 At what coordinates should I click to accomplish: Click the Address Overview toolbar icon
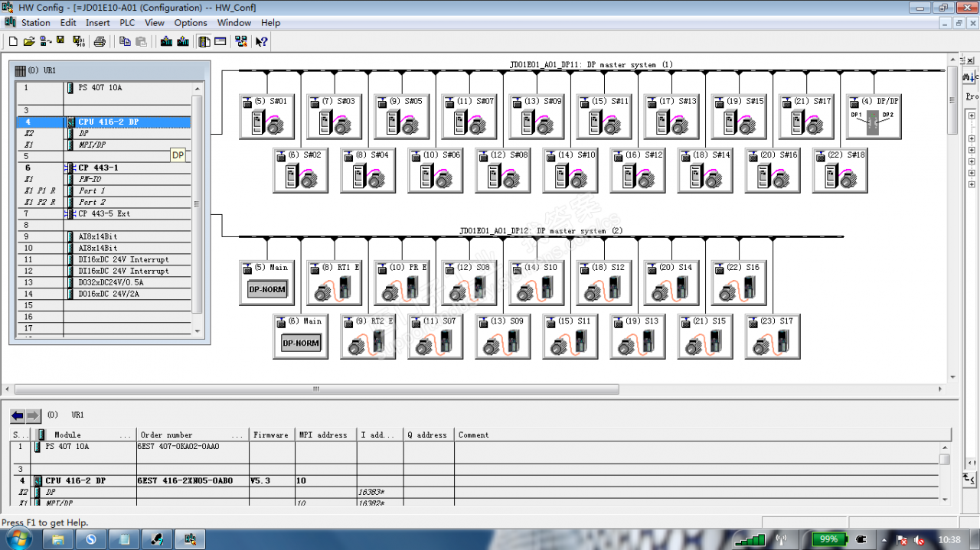[x=220, y=41]
